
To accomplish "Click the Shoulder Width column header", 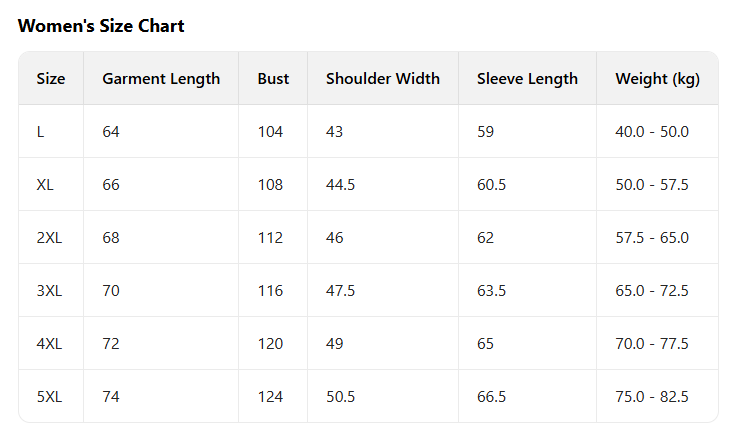I will click(383, 79).
